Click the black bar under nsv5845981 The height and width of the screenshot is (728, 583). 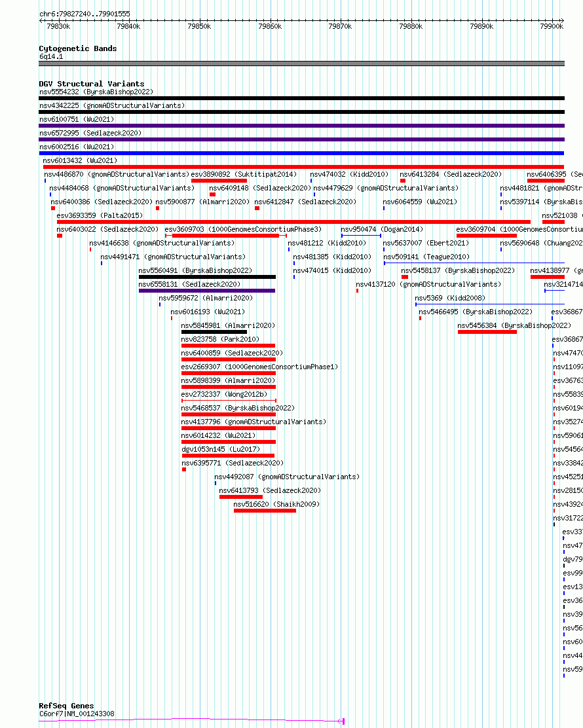[214, 332]
